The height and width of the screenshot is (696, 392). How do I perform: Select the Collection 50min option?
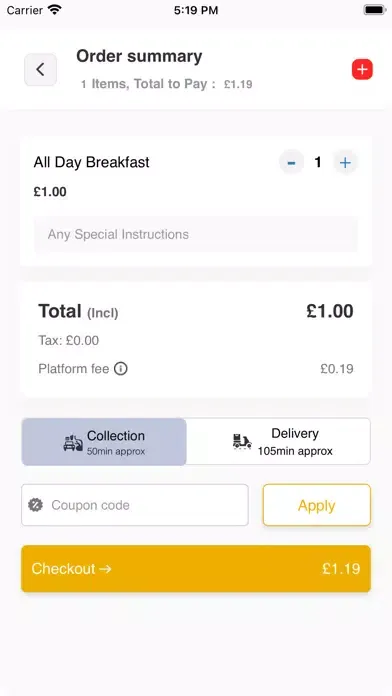pyautogui.click(x=104, y=442)
